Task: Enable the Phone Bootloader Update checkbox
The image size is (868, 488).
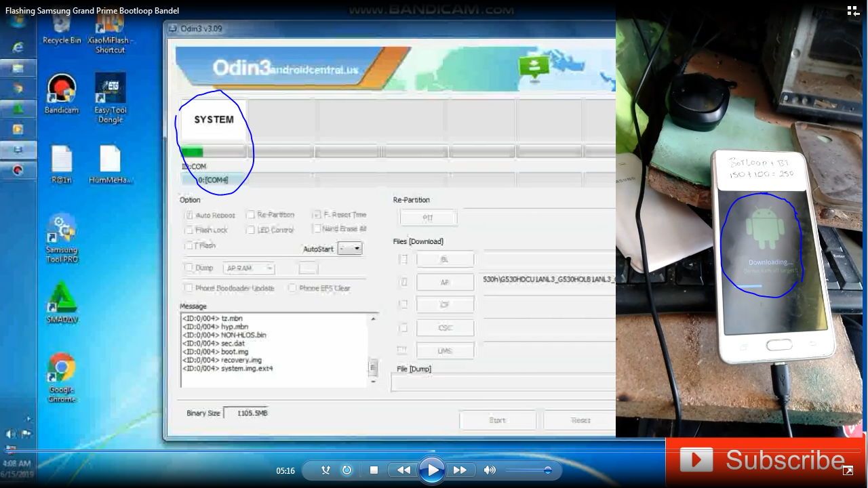Action: [189, 288]
